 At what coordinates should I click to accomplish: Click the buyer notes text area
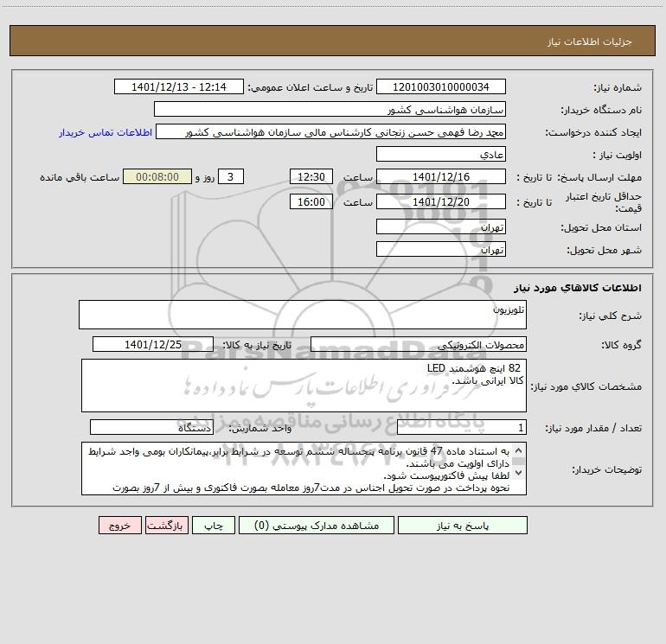[304, 469]
